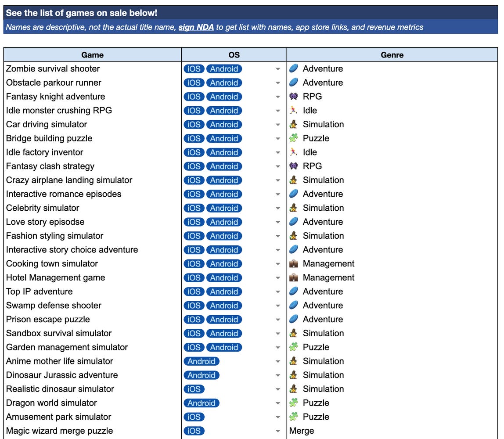Click Management briefcase icon for Cooking town simulator
This screenshot has width=504, height=439.
pos(293,263)
